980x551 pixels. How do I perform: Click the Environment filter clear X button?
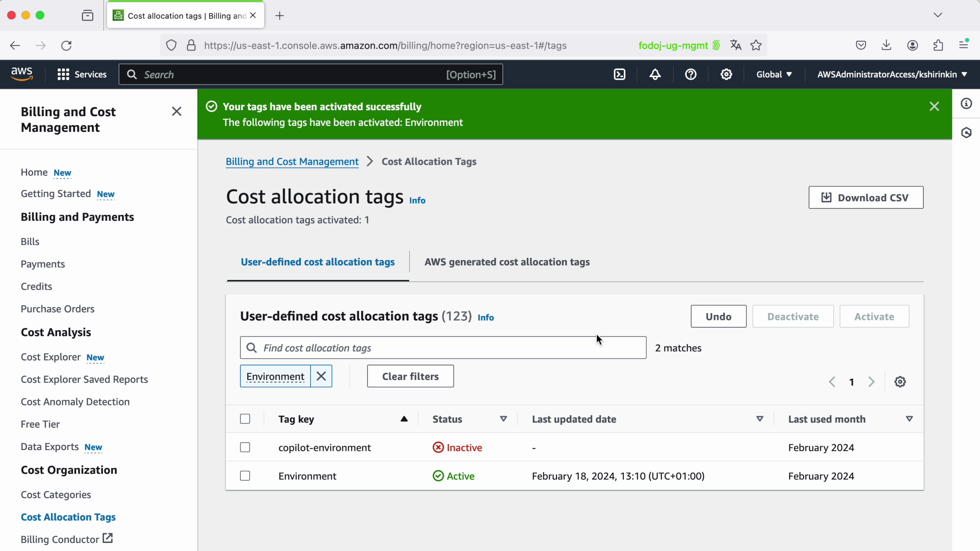pyautogui.click(x=321, y=376)
